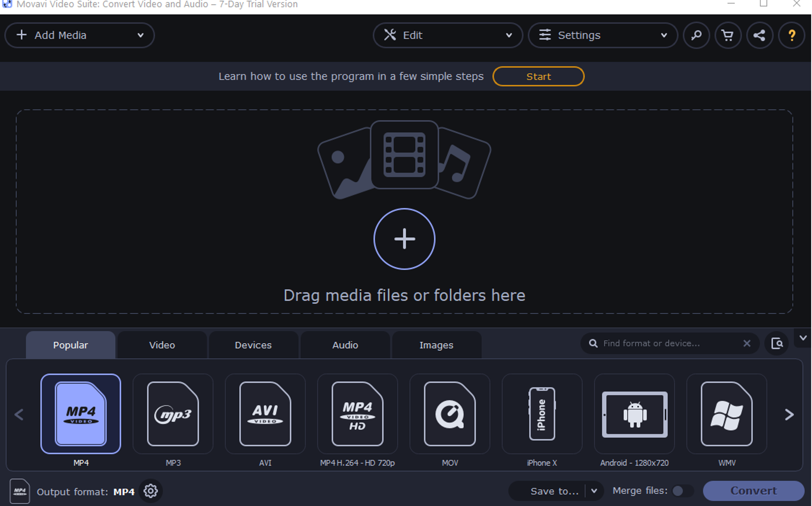Open the search magnifier tool

696,35
